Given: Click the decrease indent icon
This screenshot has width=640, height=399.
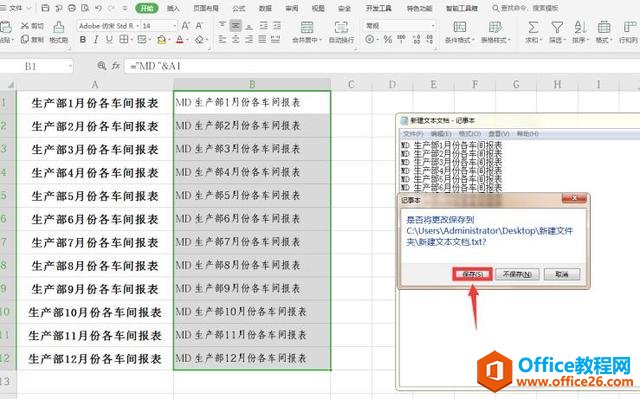Looking at the screenshot, I should tap(263, 26).
